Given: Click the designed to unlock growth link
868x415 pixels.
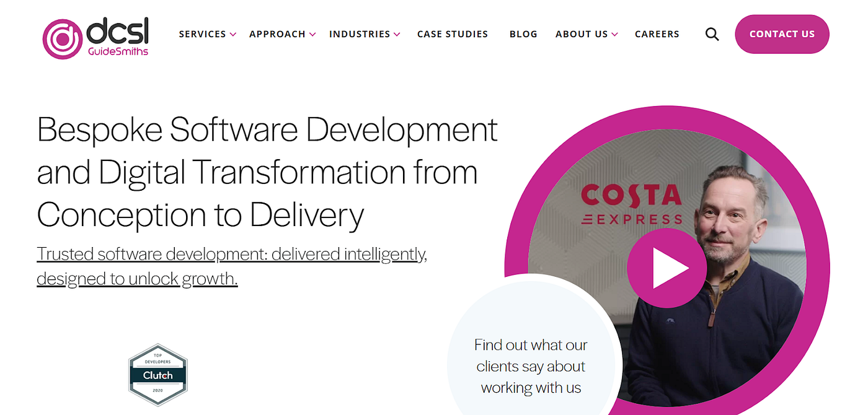Looking at the screenshot, I should [137, 279].
